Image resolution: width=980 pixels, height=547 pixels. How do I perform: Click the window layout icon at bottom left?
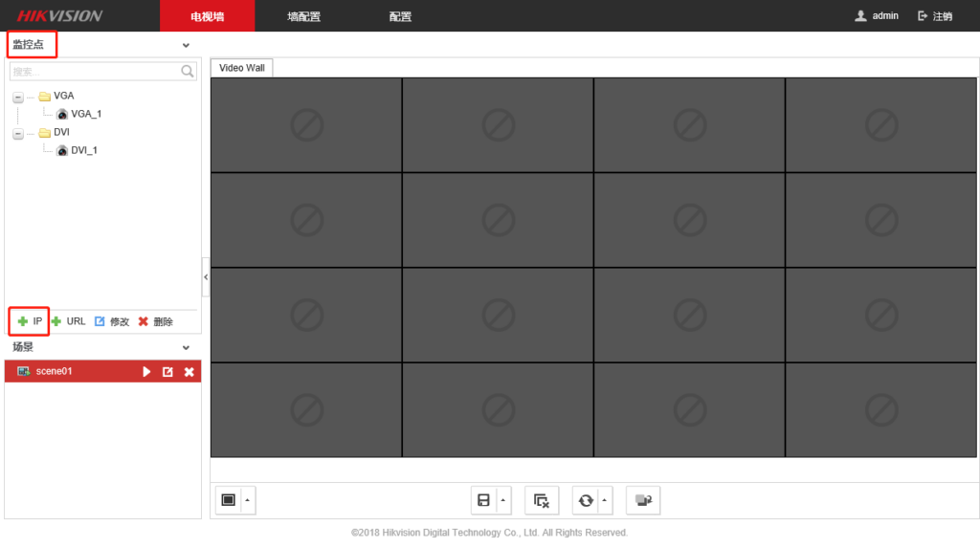pyautogui.click(x=228, y=500)
